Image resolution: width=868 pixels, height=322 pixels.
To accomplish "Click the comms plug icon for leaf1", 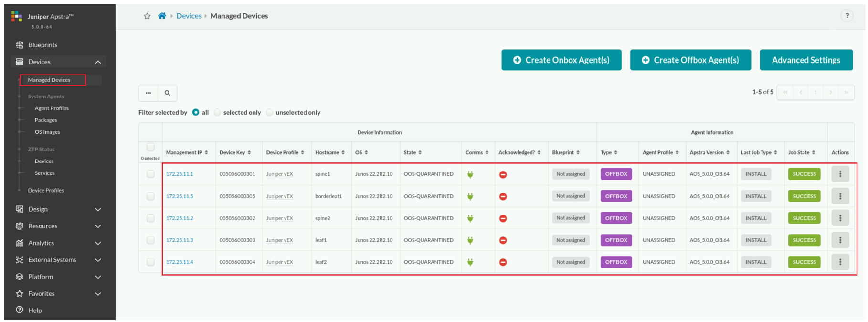I will (470, 240).
